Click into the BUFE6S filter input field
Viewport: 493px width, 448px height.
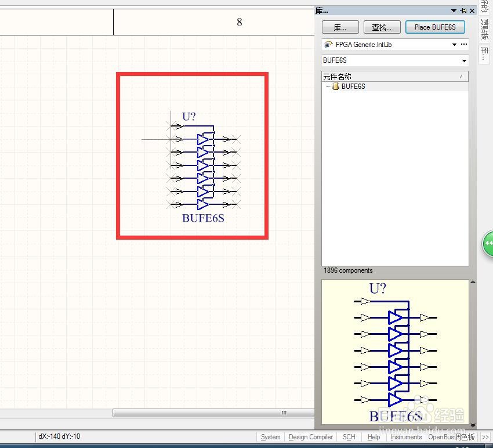coord(390,60)
